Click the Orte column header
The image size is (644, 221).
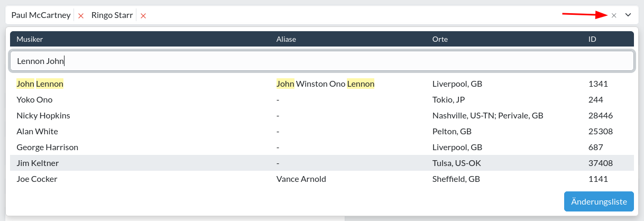pyautogui.click(x=440, y=39)
